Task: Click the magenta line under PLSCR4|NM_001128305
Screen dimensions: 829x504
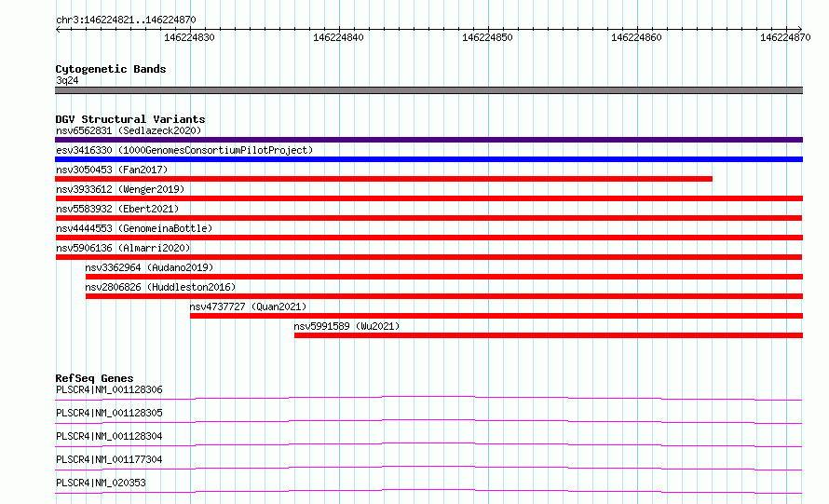Action: point(428,421)
